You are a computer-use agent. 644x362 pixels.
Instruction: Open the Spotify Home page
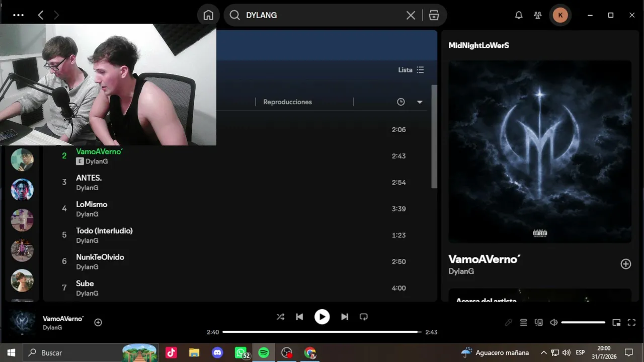point(208,15)
